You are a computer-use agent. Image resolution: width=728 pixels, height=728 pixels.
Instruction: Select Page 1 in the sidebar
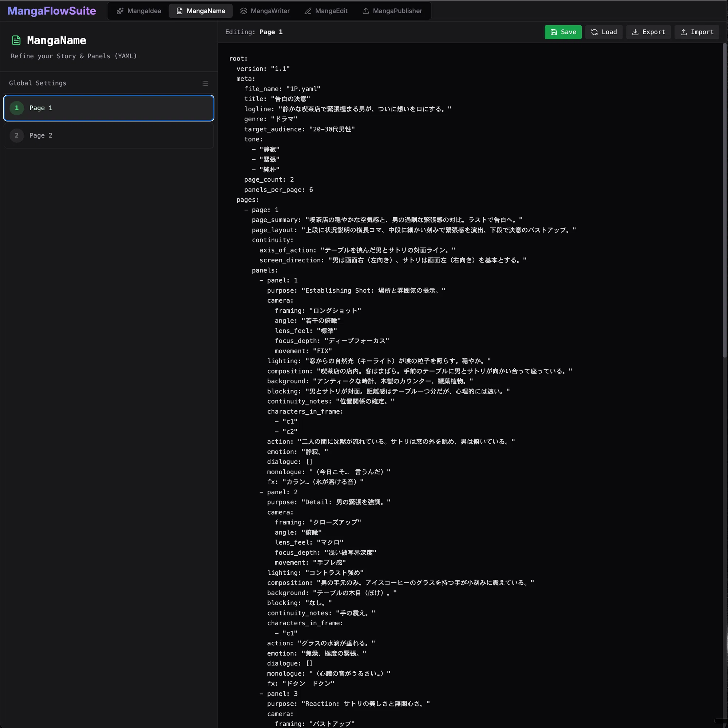(x=108, y=108)
